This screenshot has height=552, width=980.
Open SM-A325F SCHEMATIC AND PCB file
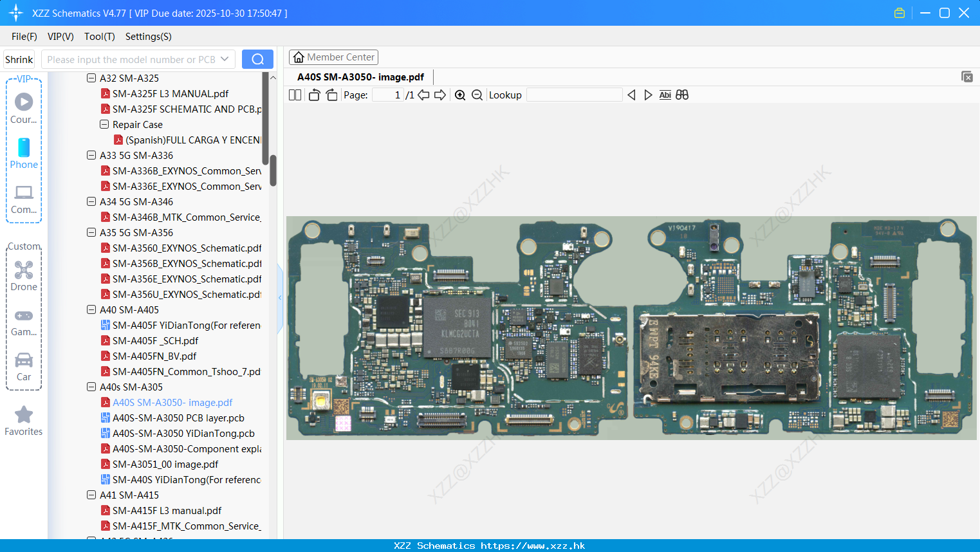coord(181,109)
